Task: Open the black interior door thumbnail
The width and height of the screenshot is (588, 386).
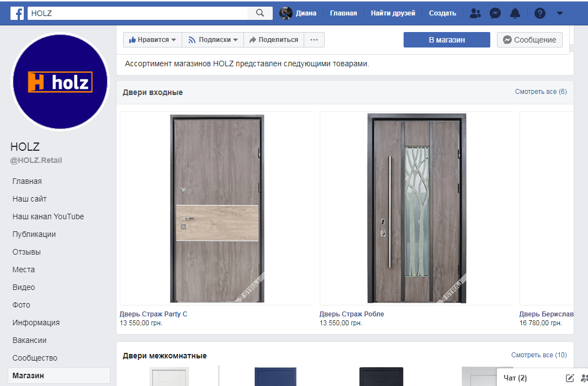Action: [382, 377]
